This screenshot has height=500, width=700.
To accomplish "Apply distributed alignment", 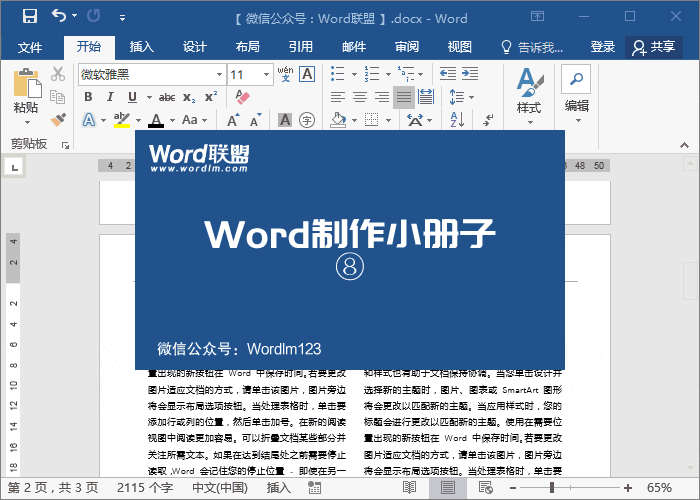I will point(426,97).
